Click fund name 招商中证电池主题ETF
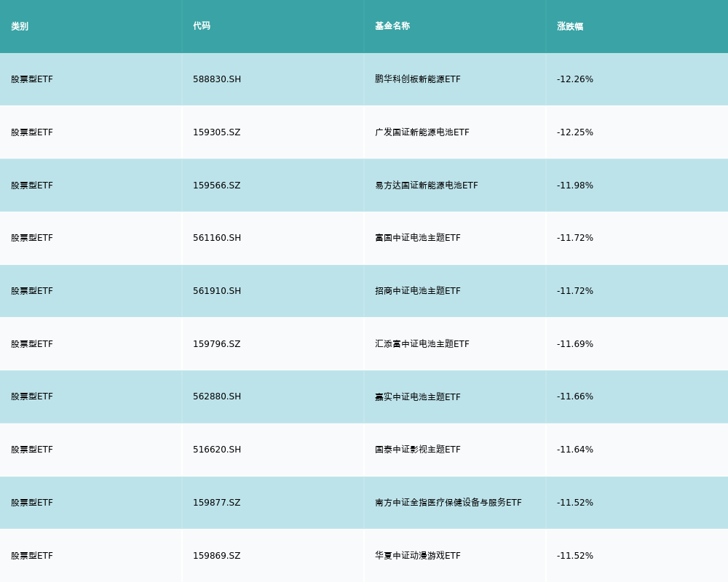Image resolution: width=728 pixels, height=582 pixels. click(418, 291)
